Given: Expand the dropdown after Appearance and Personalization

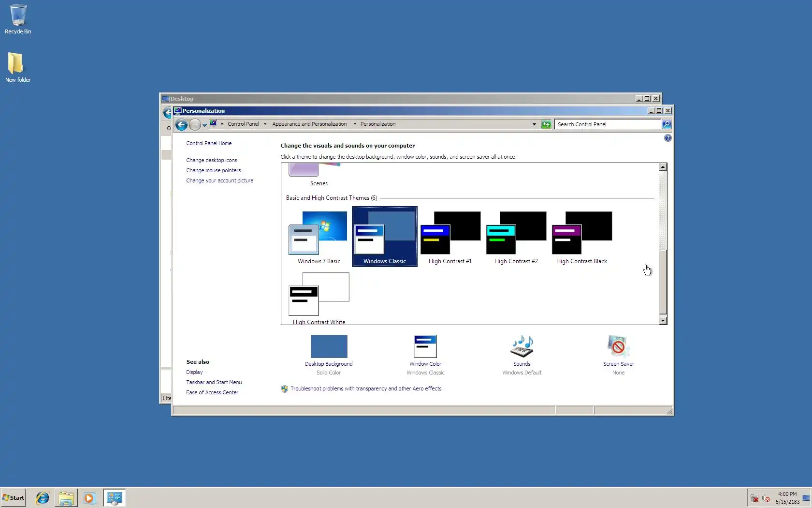Looking at the screenshot, I should pyautogui.click(x=355, y=124).
